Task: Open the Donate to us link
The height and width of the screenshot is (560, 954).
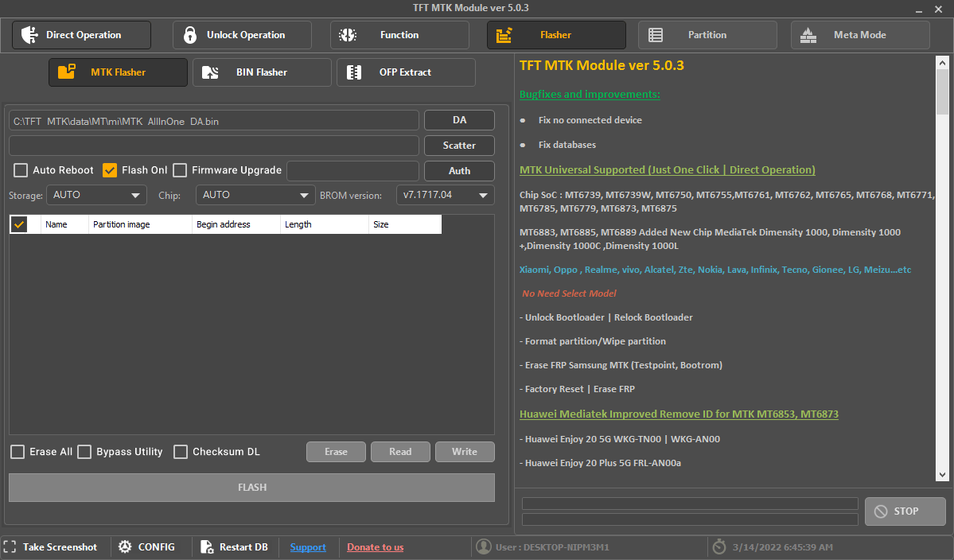Action: click(375, 546)
